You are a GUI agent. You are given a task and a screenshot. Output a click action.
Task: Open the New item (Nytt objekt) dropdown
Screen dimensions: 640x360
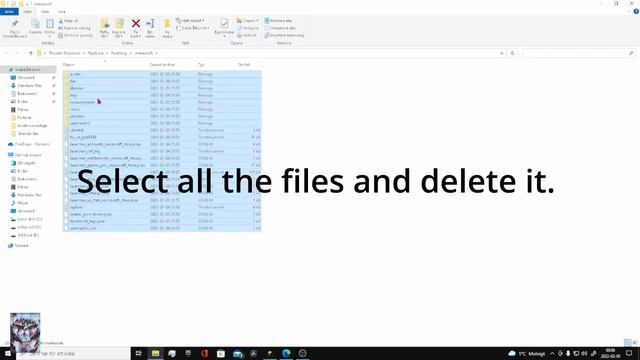[190, 20]
